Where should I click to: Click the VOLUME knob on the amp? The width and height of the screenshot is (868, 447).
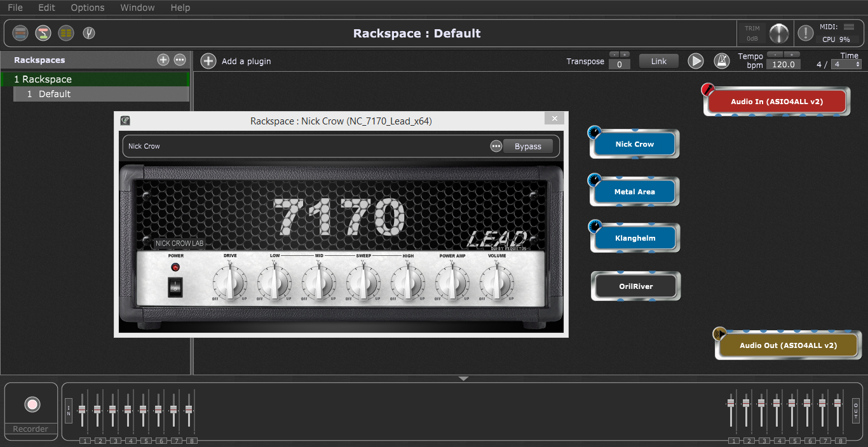496,283
